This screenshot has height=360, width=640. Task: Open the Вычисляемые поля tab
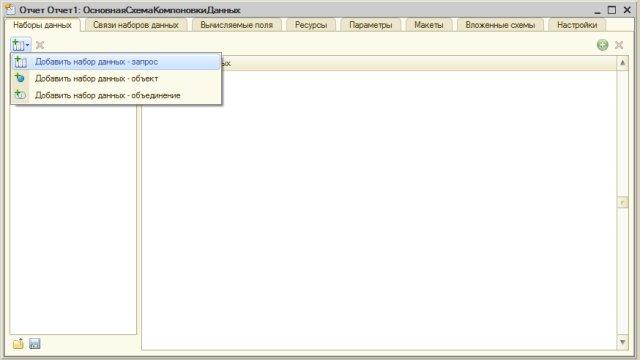pyautogui.click(x=236, y=25)
